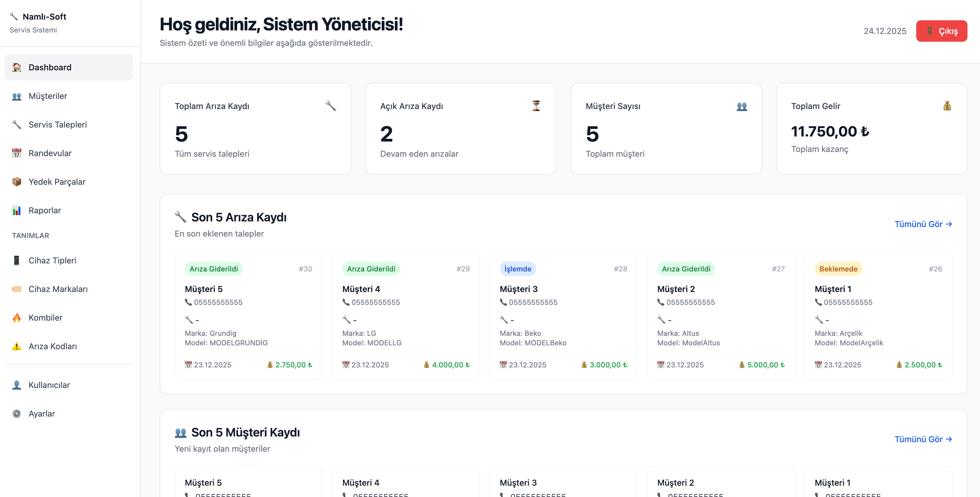The height and width of the screenshot is (497, 980).
Task: Click Tümünü Gör for Son 5 Arıza Kaydı
Action: (923, 224)
